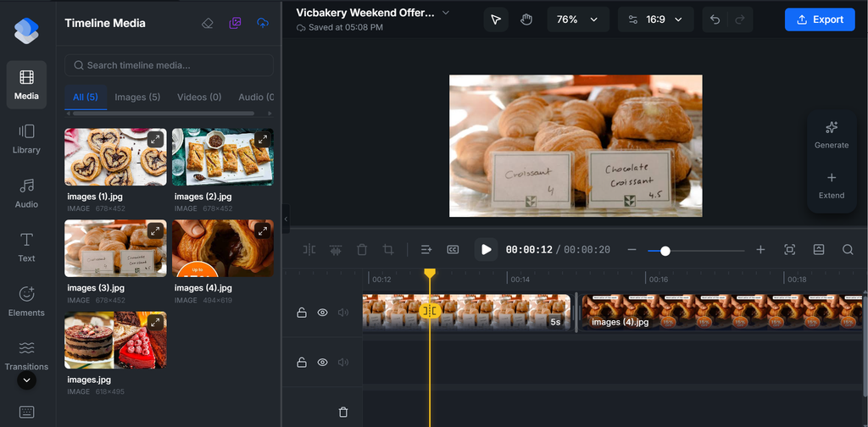Toggle lock on second timeline track
Screen dimensions: 868x427
(x=302, y=363)
